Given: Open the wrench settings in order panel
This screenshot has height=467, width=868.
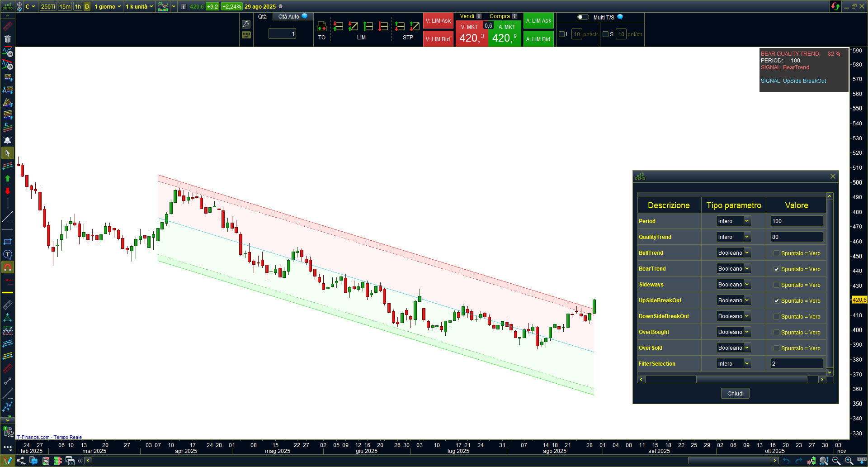Looking at the screenshot, I should tap(246, 24).
